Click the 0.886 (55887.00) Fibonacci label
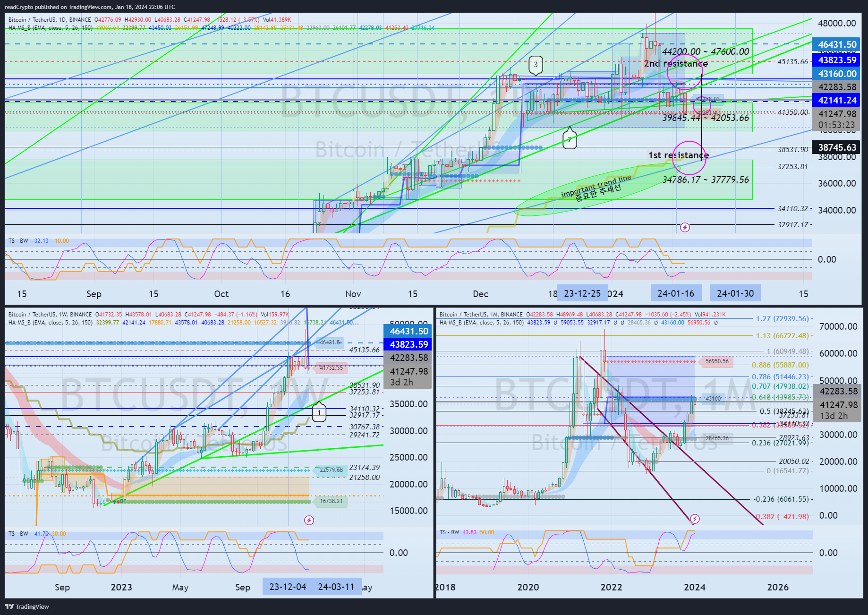 (x=780, y=365)
